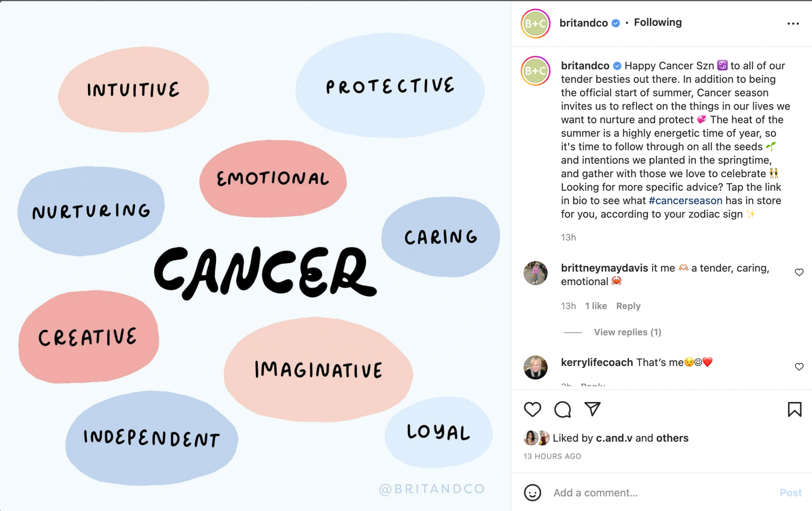Like kerrylifecoach's comment with its heart icon
The width and height of the screenshot is (812, 511).
[x=799, y=367]
